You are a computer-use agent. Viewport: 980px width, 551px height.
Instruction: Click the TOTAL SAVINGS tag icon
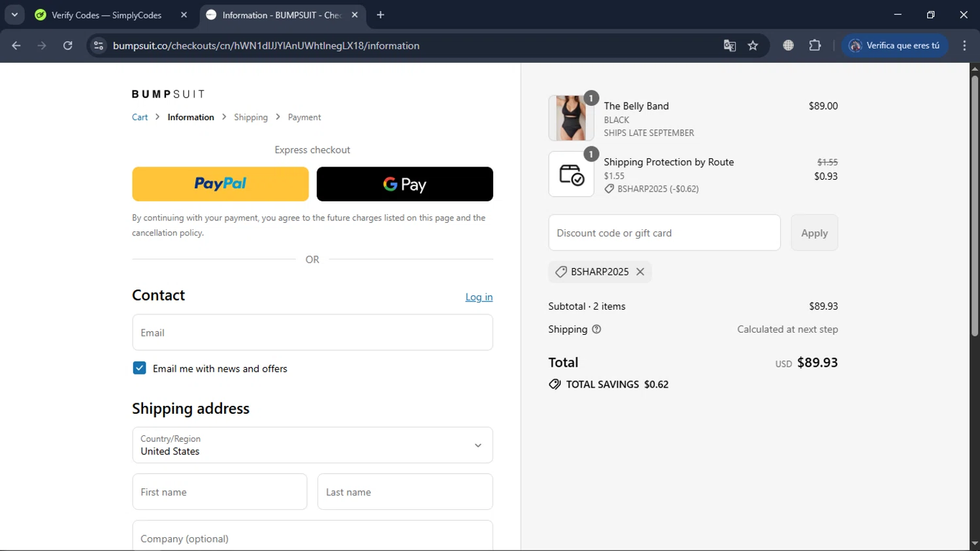555,384
